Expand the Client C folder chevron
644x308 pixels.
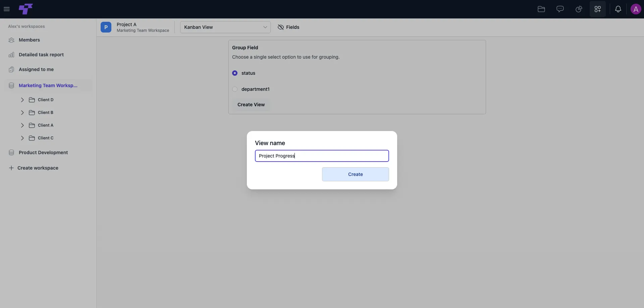coord(22,138)
